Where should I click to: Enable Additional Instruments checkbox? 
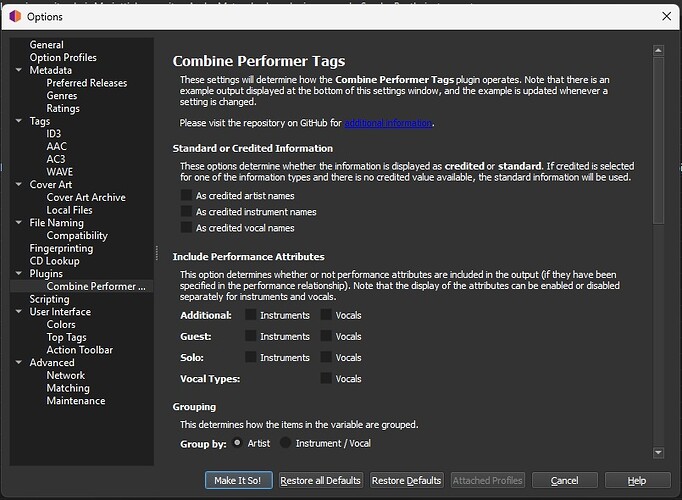coord(251,315)
